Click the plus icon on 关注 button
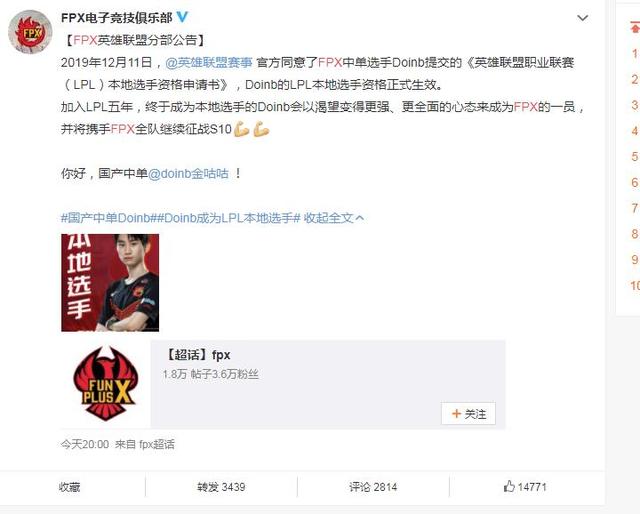Screen dimensions: 640x514 456,414
